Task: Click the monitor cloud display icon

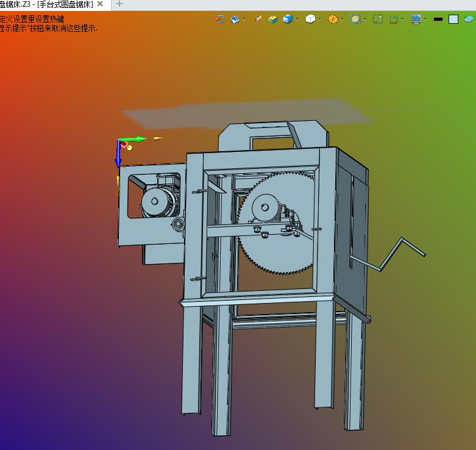Action: coord(416,20)
